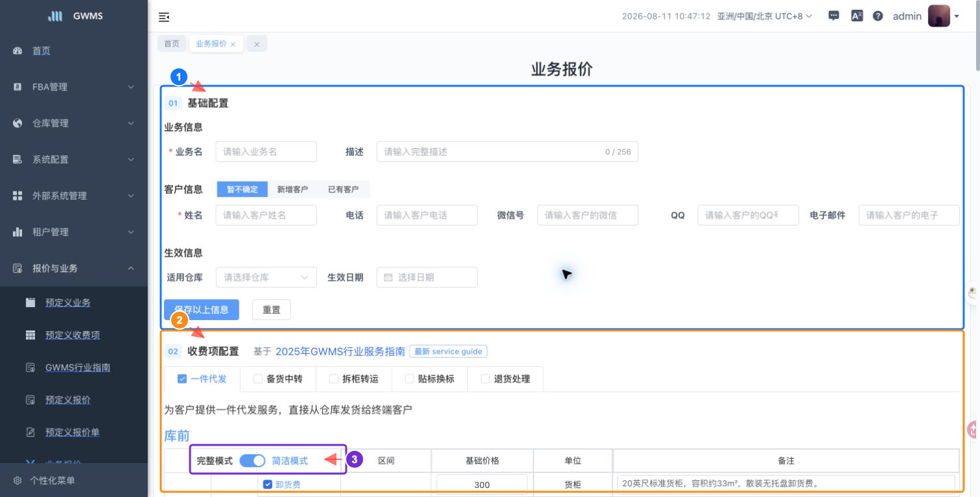Image resolution: width=980 pixels, height=497 pixels.
Task: Expand the 租户管理 menu
Action: 131,232
